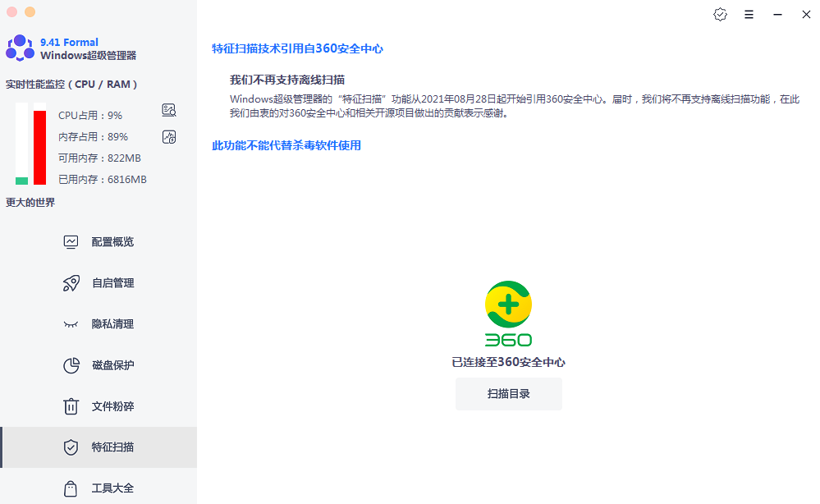This screenshot has height=504, width=820.
Task: Click the 特征扫描技术引用自360安全中心 heading link
Action: [297, 48]
